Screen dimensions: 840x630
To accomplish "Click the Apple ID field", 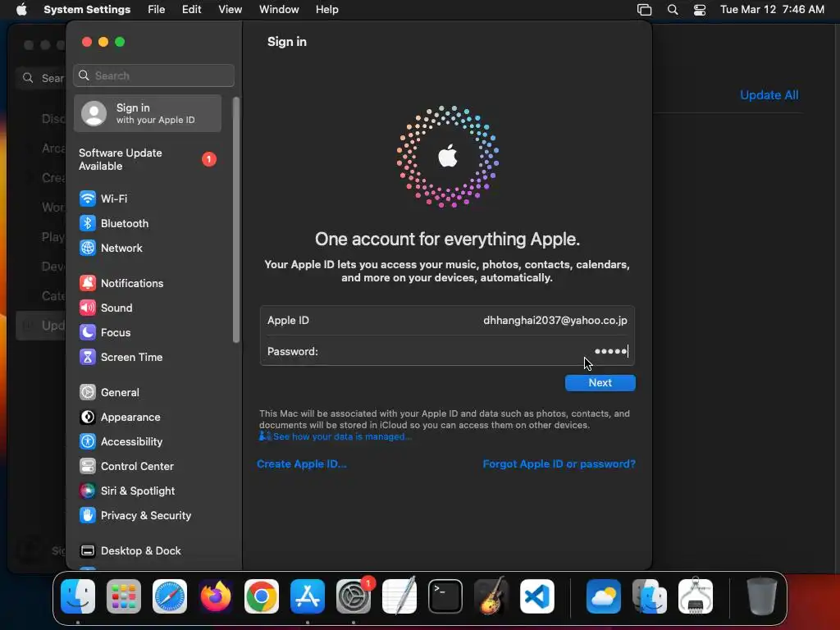I will pyautogui.click(x=447, y=321).
